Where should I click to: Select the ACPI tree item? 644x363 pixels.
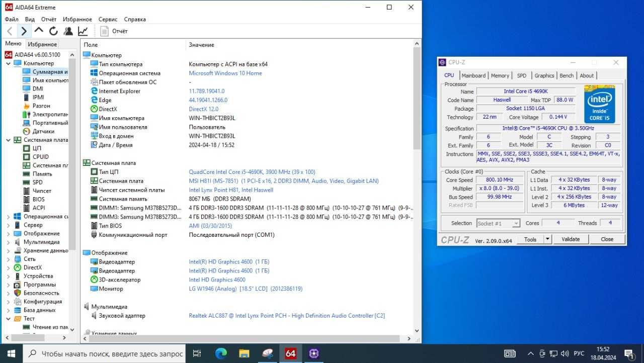pos(39,208)
